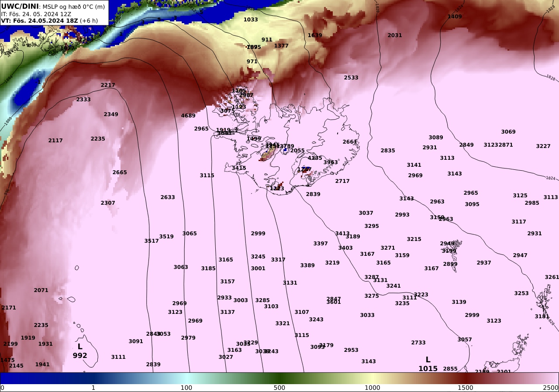This screenshot has width=559, height=392.
Task: Click the height value 3069
Action: [508, 132]
